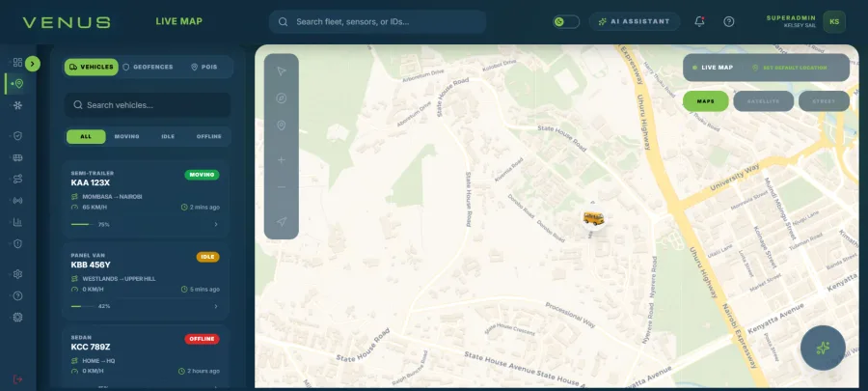Screen dimensions: 868x391
Task: Zoom in with the map plus icon
Action: (282, 160)
